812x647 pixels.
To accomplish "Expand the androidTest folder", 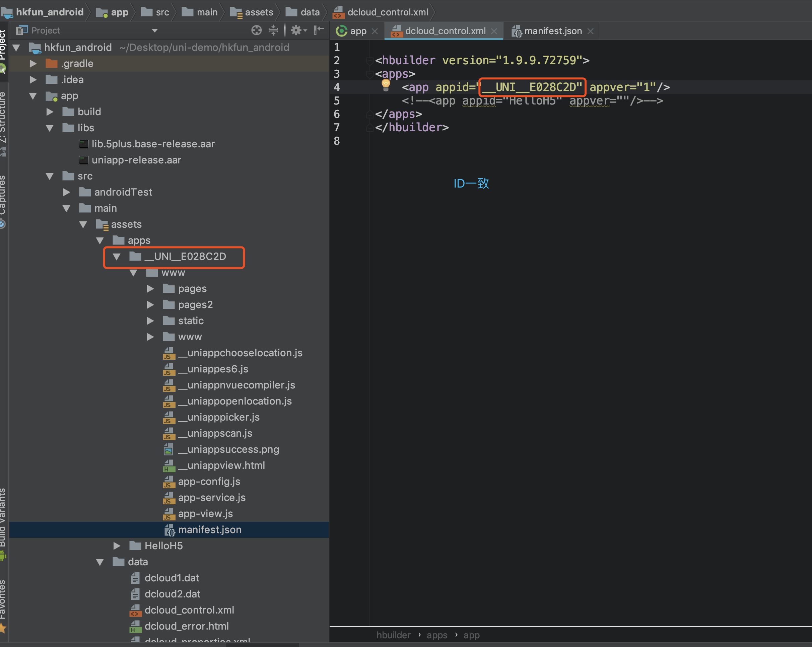I will click(x=66, y=193).
